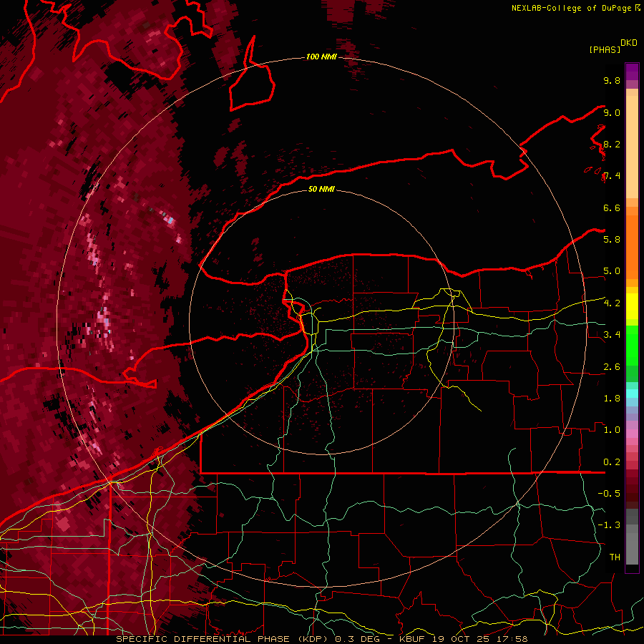Image resolution: width=644 pixels, height=644 pixels.
Task: Click the 50 NMI range ring label
Action: click(x=321, y=189)
